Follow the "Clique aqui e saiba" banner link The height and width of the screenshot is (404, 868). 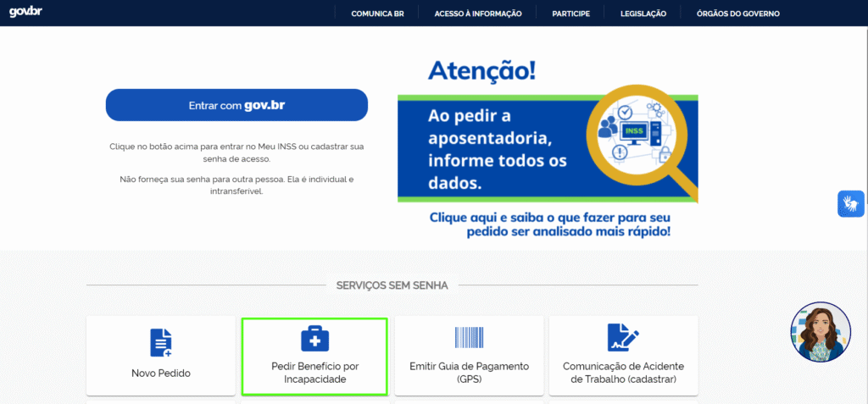tap(550, 224)
